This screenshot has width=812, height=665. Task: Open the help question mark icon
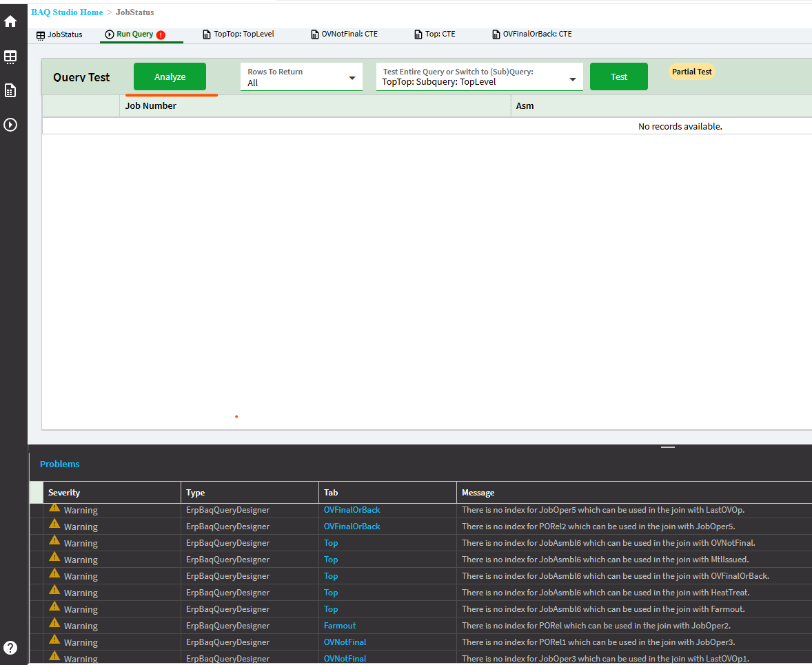(x=10, y=648)
